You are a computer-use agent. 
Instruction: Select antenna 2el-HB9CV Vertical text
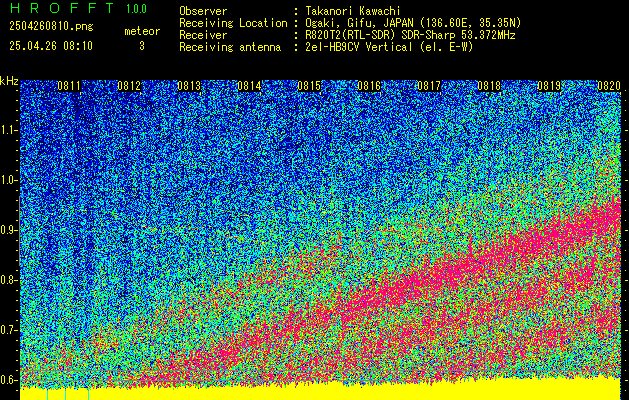coord(389,47)
